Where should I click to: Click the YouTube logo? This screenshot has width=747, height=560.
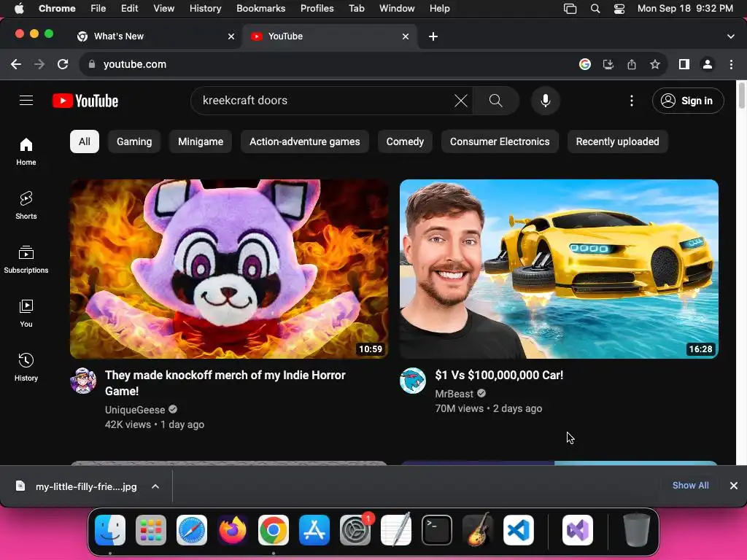[x=85, y=101]
